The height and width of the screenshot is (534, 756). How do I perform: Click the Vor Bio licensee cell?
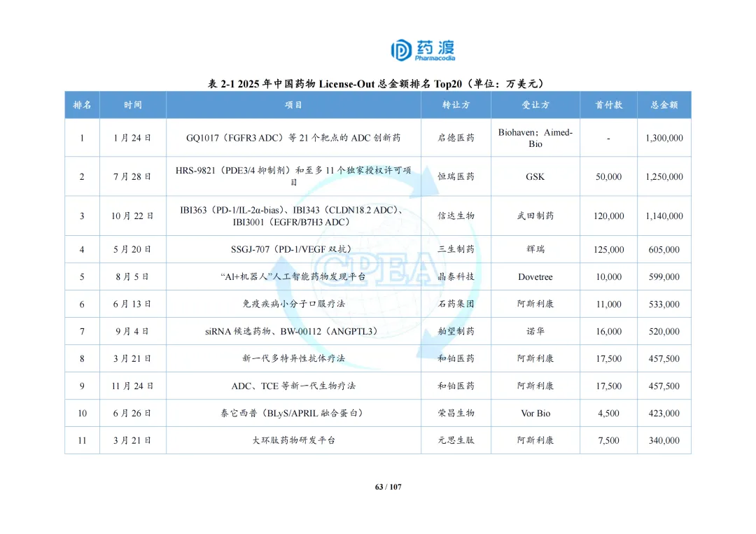535,413
